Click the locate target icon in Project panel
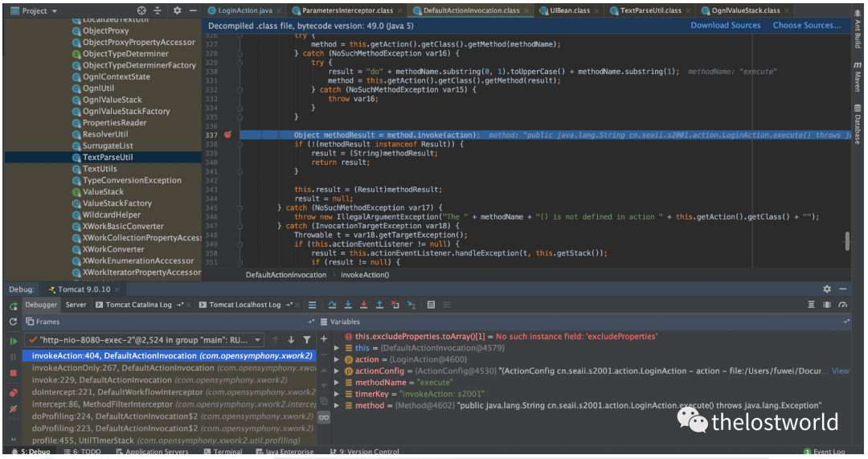 click(141, 11)
